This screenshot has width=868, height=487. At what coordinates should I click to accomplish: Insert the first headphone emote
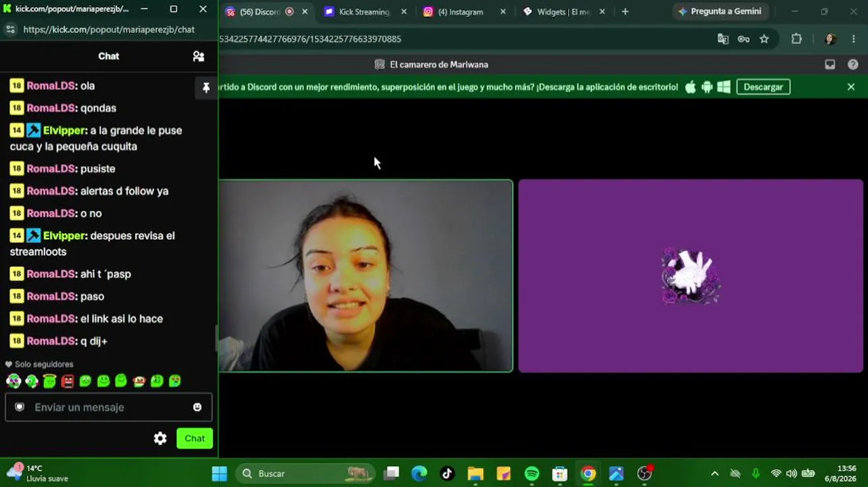click(x=14, y=381)
